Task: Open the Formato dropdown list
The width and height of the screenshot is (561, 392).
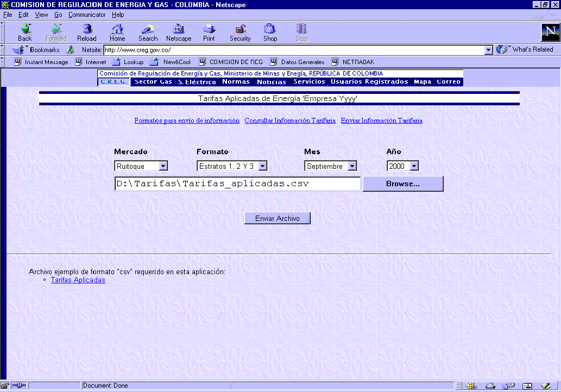Action: pyautogui.click(x=262, y=166)
